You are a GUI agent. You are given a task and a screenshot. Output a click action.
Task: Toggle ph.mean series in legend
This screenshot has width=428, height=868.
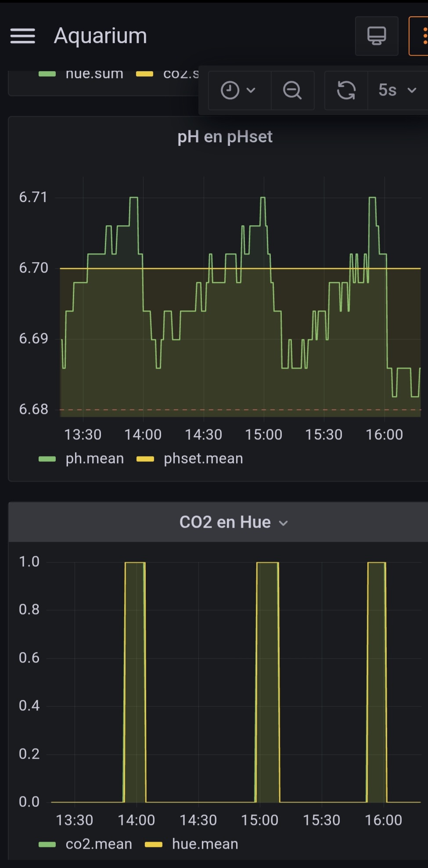coord(94,458)
